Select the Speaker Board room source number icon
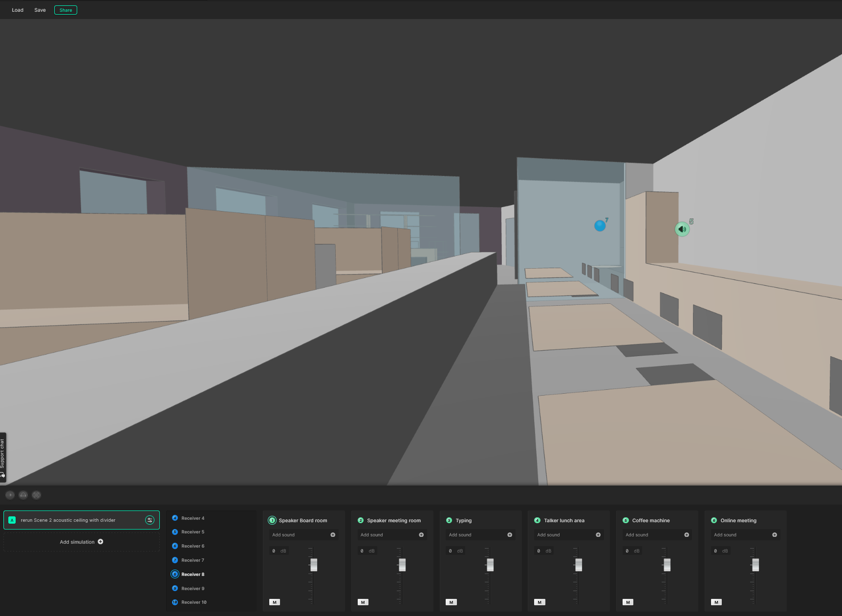This screenshot has height=616, width=842. click(272, 521)
